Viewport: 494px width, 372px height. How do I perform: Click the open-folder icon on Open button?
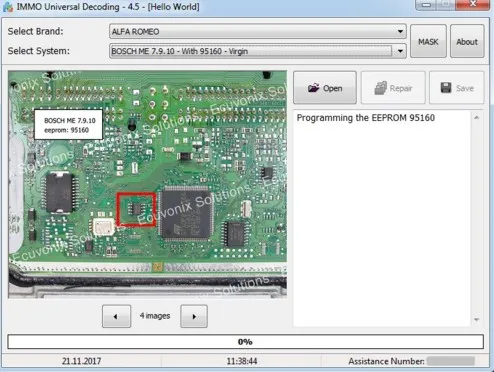coord(313,88)
